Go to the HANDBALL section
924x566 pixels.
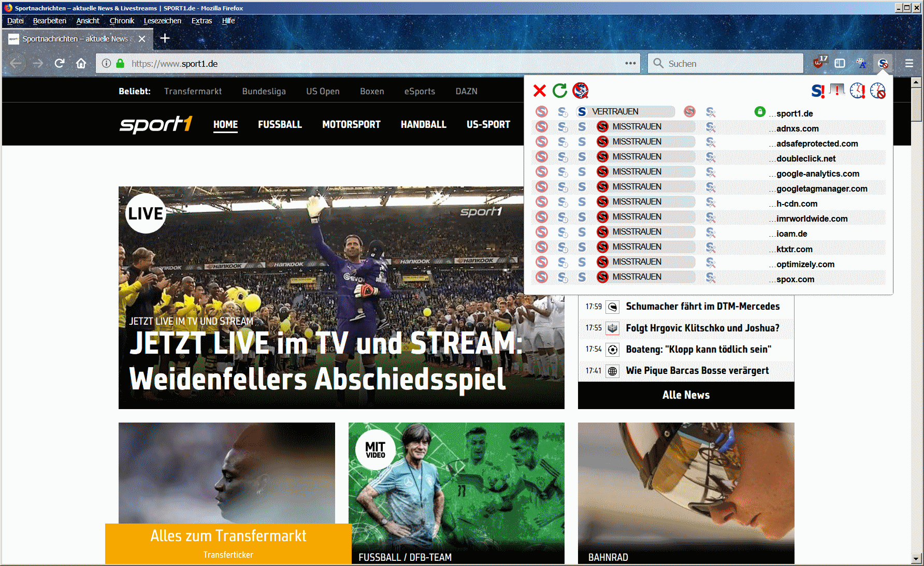pyautogui.click(x=423, y=124)
